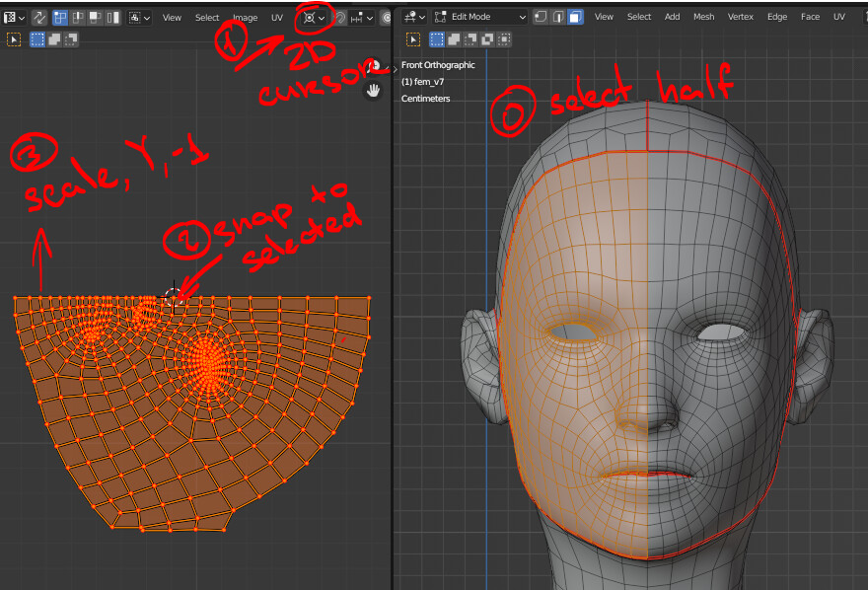The image size is (868, 590).
Task: Choose Extend selection mode in 3D viewport
Action: coord(454,39)
